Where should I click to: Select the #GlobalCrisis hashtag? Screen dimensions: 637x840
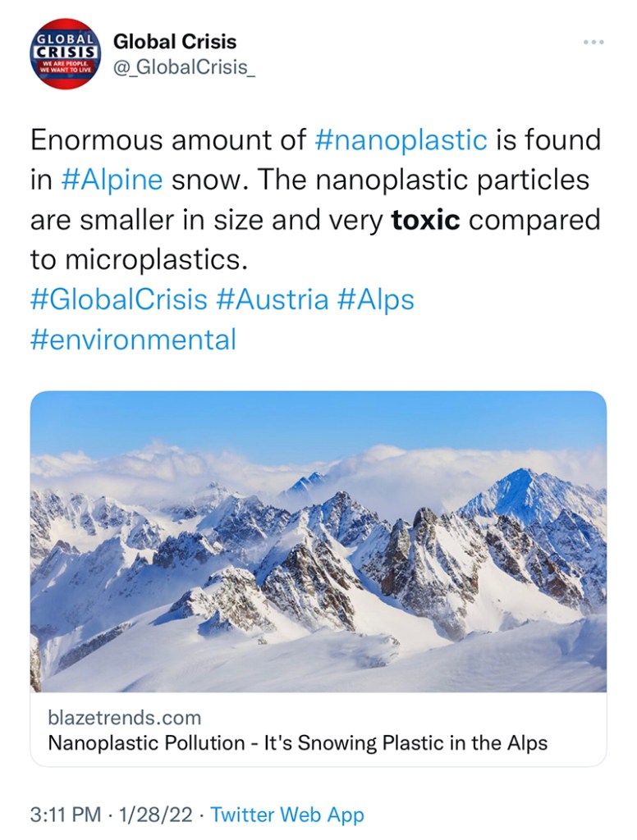tap(119, 299)
